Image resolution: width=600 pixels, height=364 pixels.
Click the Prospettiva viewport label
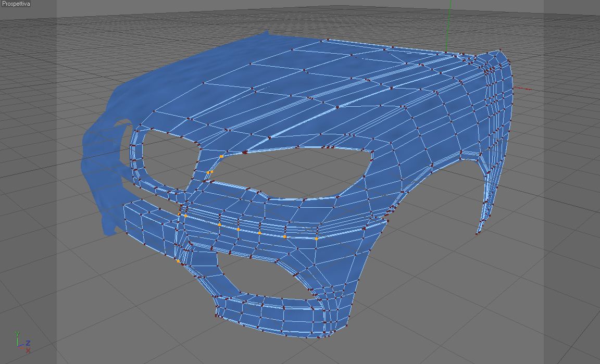16,4
